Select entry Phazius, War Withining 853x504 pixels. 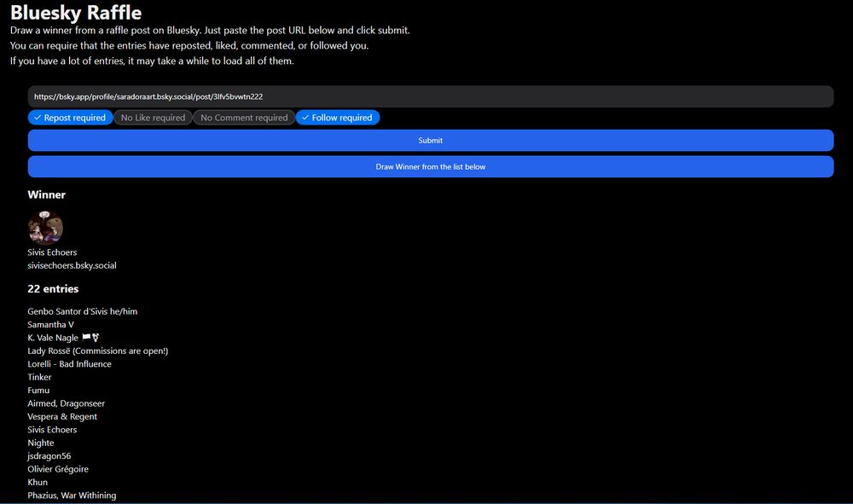click(72, 495)
